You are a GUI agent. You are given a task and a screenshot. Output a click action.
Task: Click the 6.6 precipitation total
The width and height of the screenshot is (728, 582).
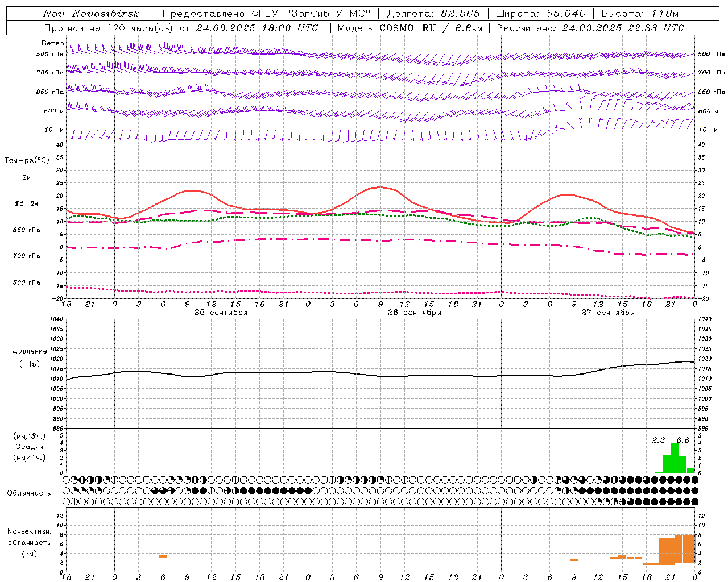682,440
